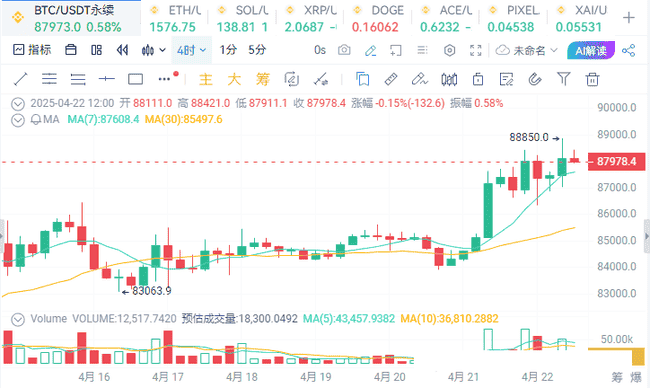Open the 指标 indicators panel
This screenshot has width=650, height=388.
point(32,50)
